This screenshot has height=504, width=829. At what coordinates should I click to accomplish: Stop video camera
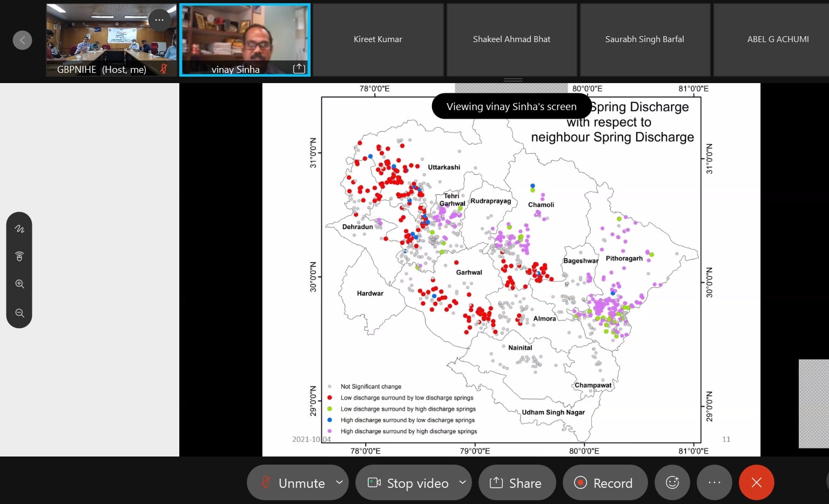[408, 482]
